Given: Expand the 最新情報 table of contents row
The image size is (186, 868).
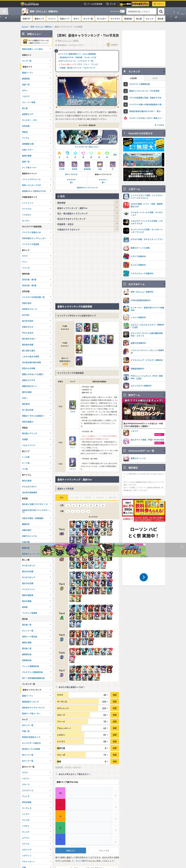Looking at the screenshot, I should coord(87,203).
